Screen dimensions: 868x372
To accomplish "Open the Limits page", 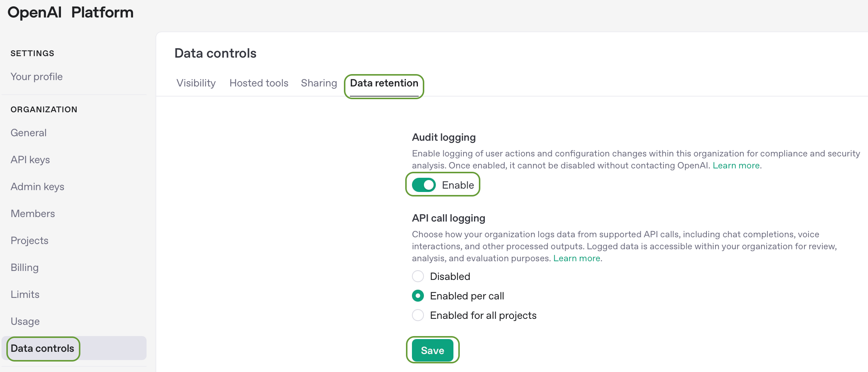I will (25, 295).
